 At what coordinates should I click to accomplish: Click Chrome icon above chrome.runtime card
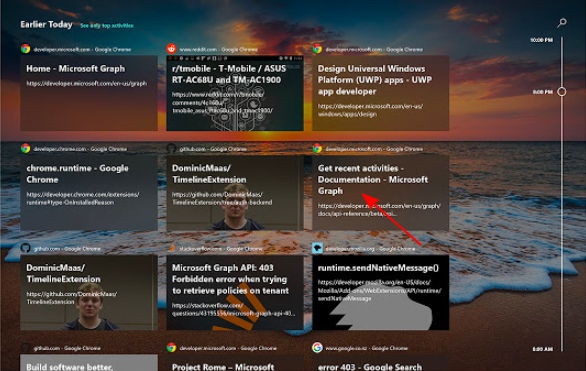tap(25, 148)
